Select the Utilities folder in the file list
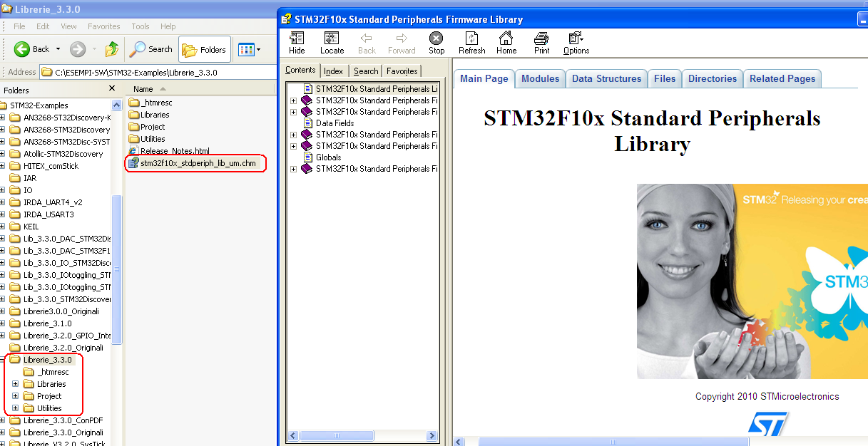 [147, 139]
